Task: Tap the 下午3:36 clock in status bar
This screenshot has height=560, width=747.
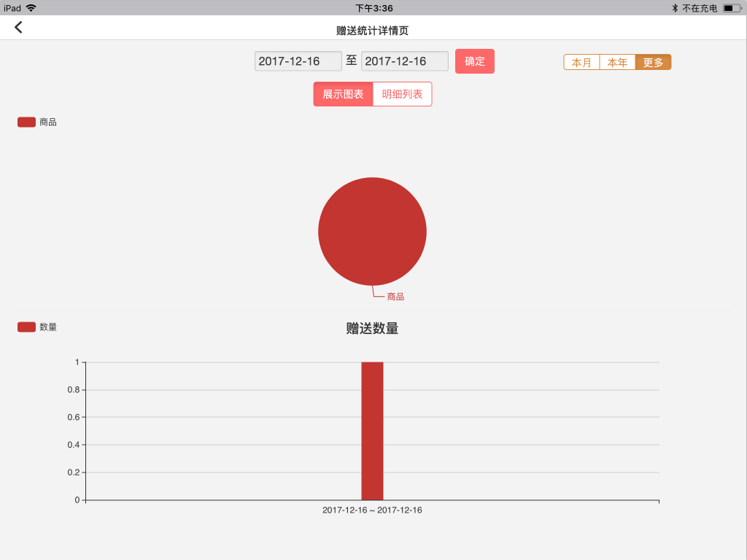Action: coord(374,8)
